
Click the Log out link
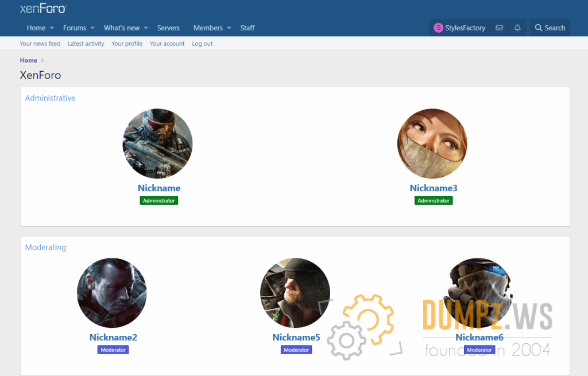pos(202,44)
